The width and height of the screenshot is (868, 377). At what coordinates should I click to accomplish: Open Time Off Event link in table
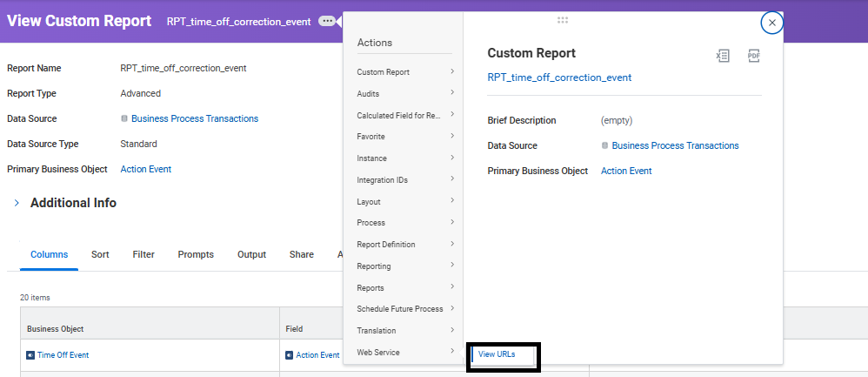pyautogui.click(x=63, y=355)
